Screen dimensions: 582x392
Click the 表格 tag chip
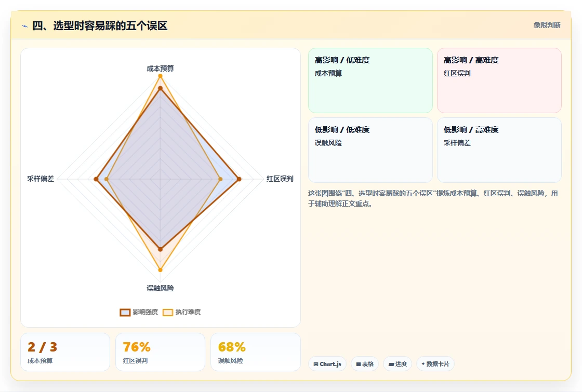pos(364,364)
